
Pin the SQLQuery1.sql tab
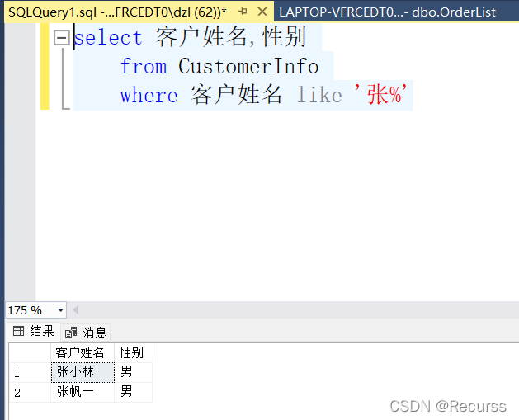(x=243, y=12)
